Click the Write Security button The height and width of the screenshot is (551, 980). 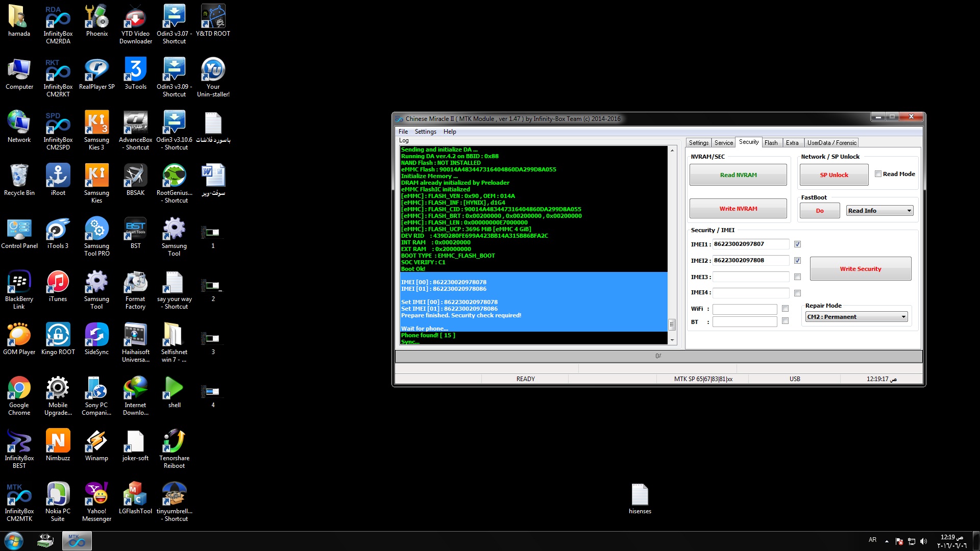point(861,269)
